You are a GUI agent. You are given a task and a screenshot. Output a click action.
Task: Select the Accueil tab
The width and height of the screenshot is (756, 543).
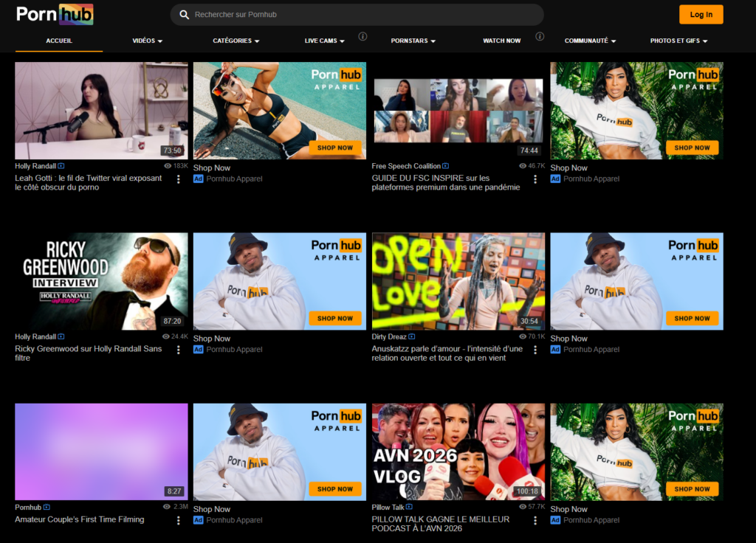pos(59,41)
